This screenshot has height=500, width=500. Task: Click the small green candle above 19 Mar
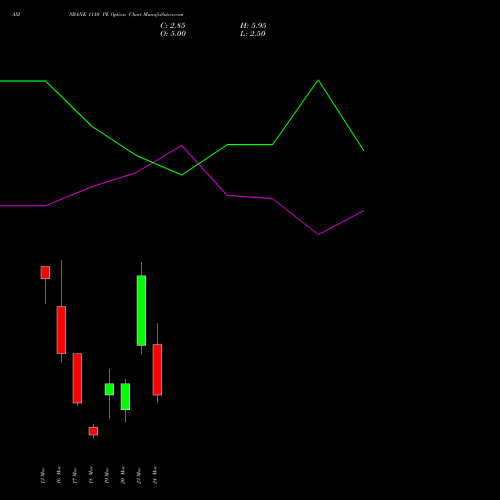[x=109, y=389]
